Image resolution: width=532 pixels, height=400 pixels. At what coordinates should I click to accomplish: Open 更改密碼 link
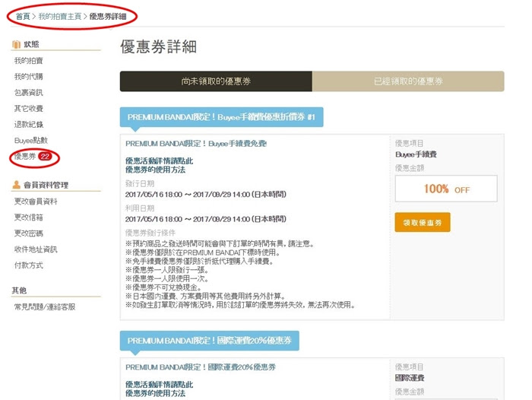[x=29, y=233]
